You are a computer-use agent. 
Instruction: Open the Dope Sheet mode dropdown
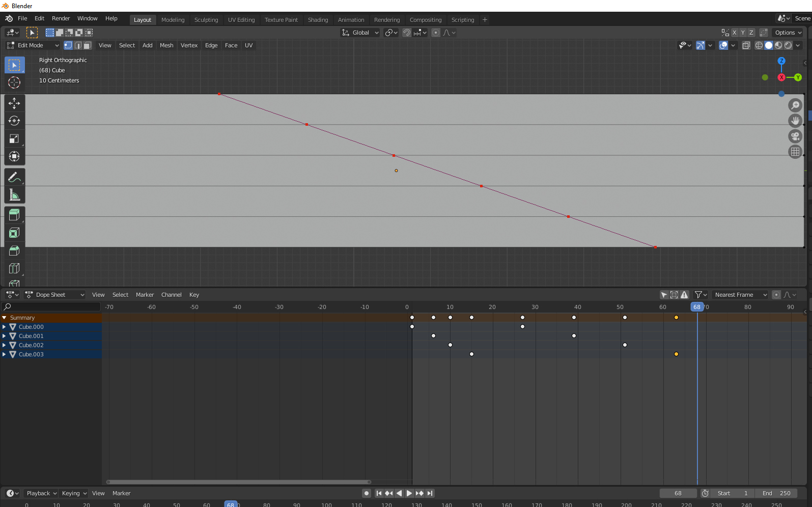[55, 295]
